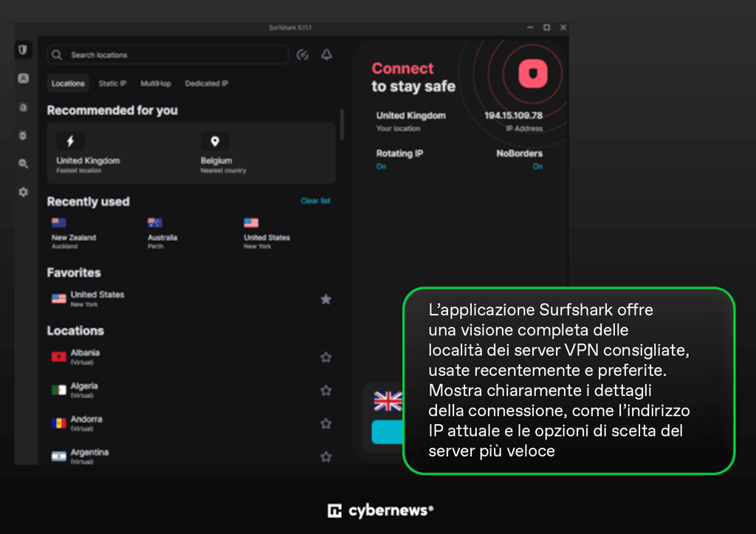Switch to the Dedicated IP tab
Image resolution: width=756 pixels, height=534 pixels.
tap(207, 83)
